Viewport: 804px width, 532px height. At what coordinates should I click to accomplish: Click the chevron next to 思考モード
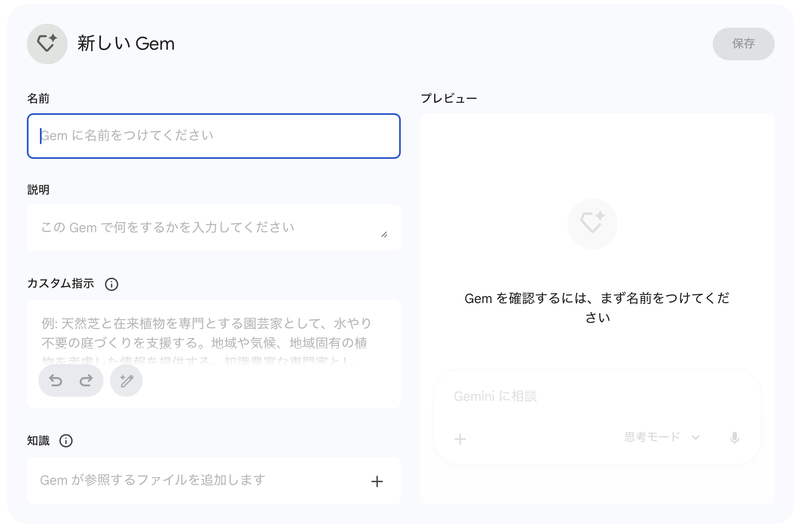click(696, 437)
